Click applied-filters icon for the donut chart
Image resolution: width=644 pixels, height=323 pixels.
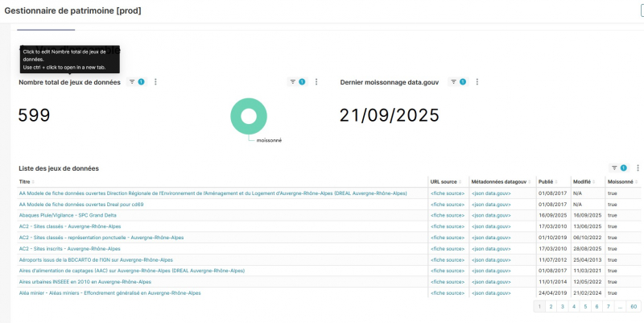pos(296,82)
